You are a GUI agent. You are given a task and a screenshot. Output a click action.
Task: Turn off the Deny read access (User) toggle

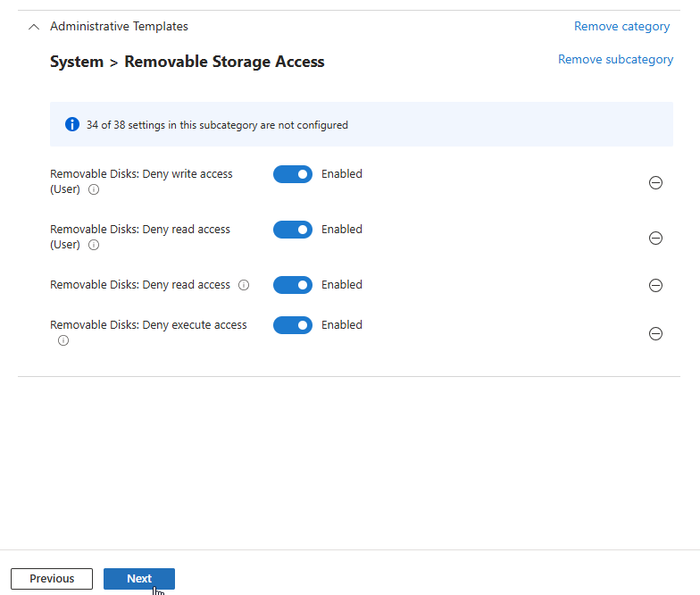[x=293, y=230]
